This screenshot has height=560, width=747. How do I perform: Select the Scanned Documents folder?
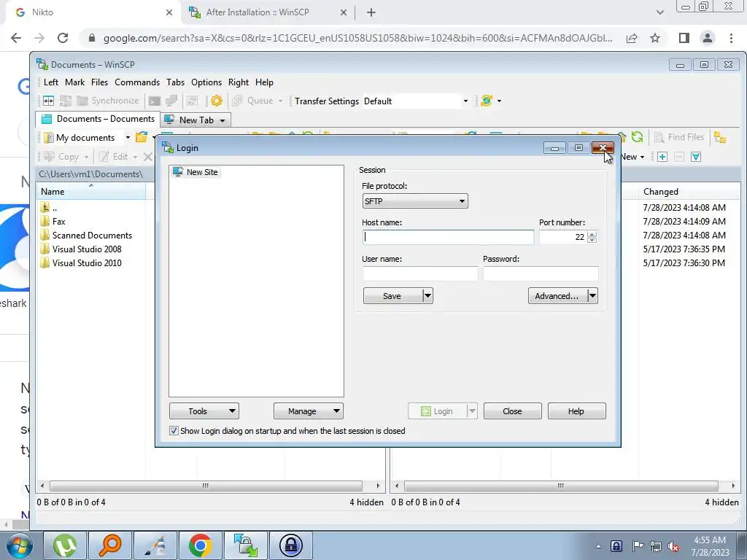tap(86, 236)
